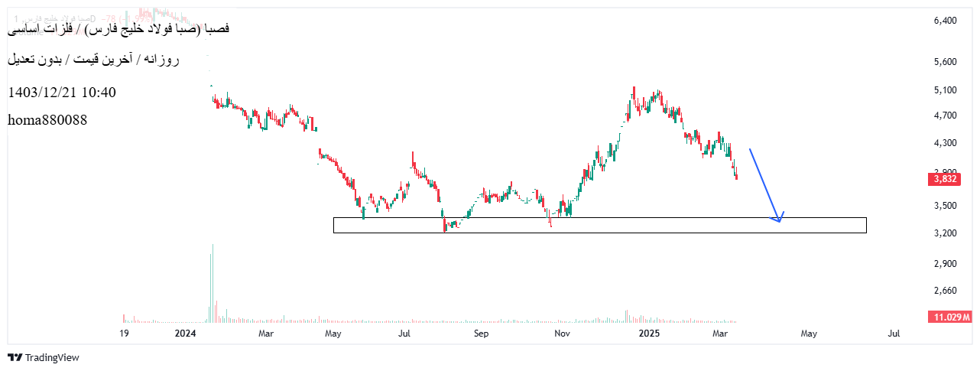Click the Sep label on time axis

point(480,334)
